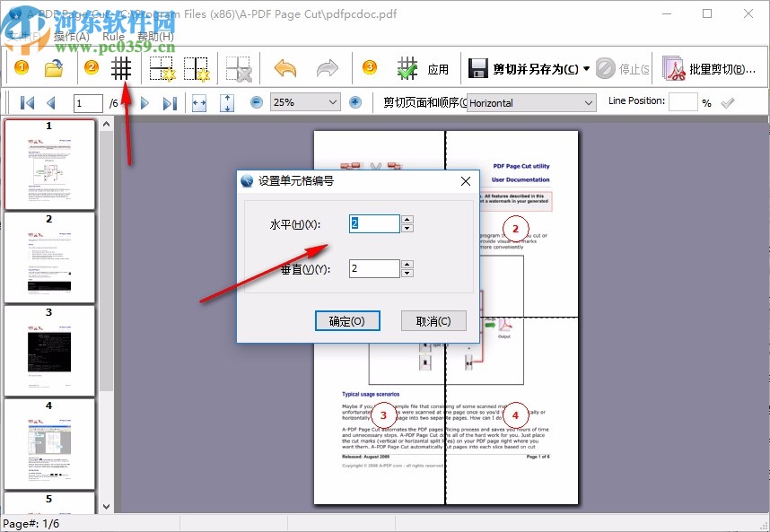The width and height of the screenshot is (770, 532).
Task: Delete the selected cut line
Action: tap(240, 67)
